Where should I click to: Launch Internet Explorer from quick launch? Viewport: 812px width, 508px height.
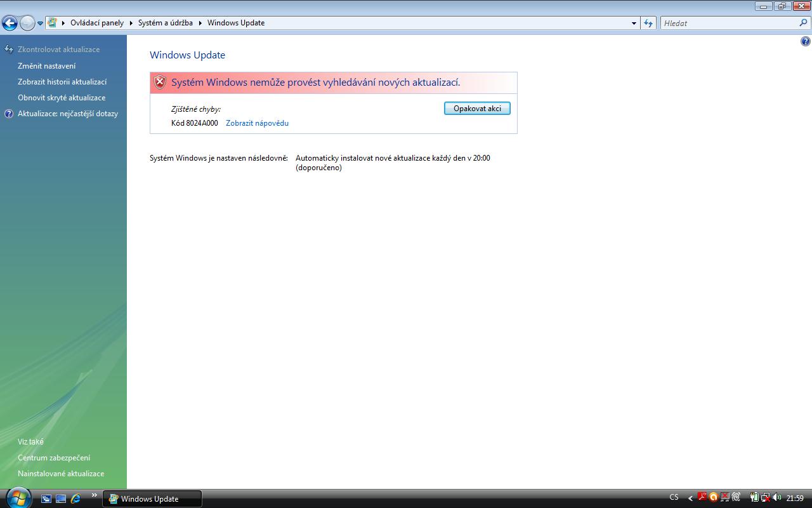(75, 498)
